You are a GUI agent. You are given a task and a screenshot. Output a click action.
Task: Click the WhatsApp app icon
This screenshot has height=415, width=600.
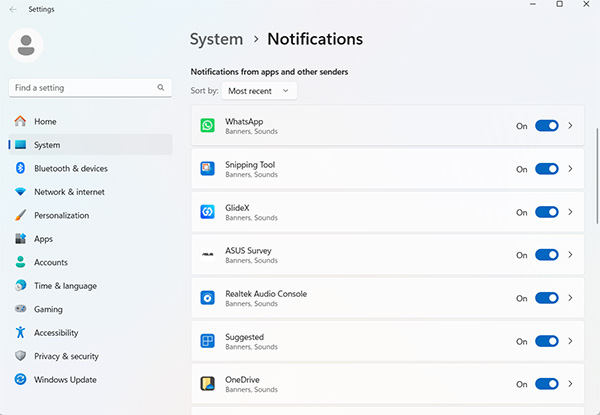(207, 126)
